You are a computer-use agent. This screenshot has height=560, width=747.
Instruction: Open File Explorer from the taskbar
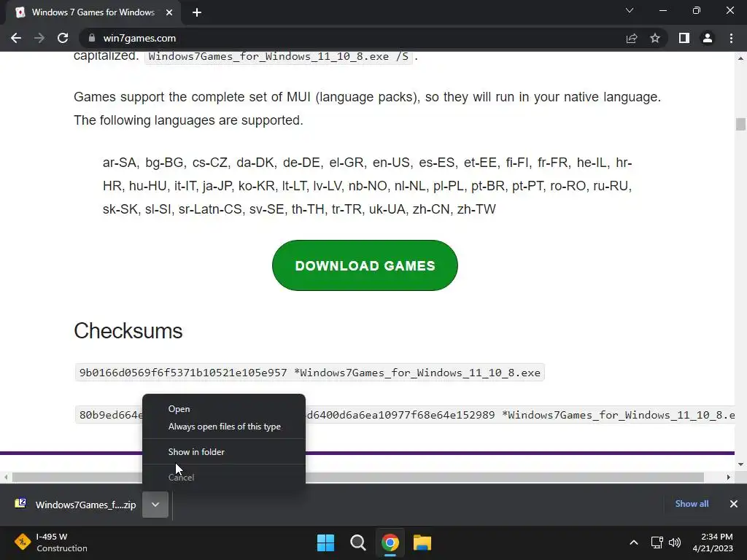(422, 542)
